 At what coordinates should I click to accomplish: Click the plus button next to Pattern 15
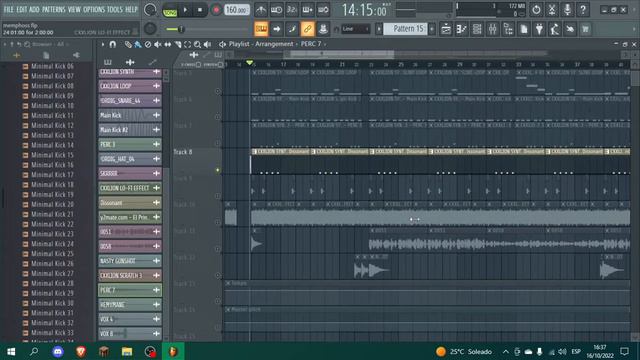click(432, 29)
